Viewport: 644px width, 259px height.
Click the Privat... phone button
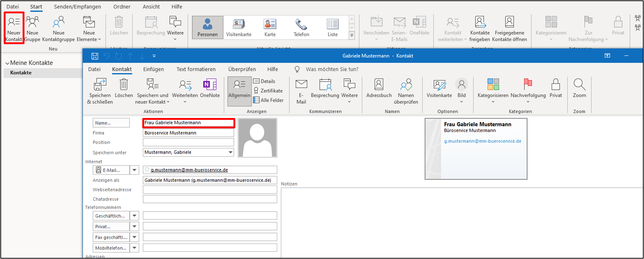111,226
